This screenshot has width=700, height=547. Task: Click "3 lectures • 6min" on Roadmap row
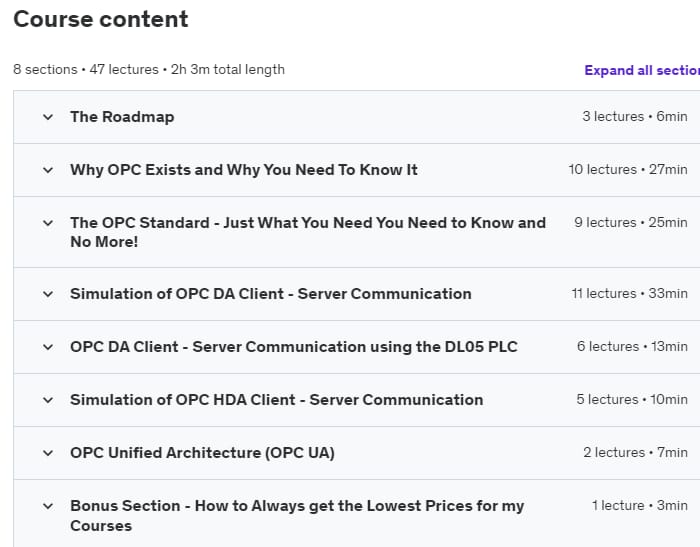[x=634, y=117]
